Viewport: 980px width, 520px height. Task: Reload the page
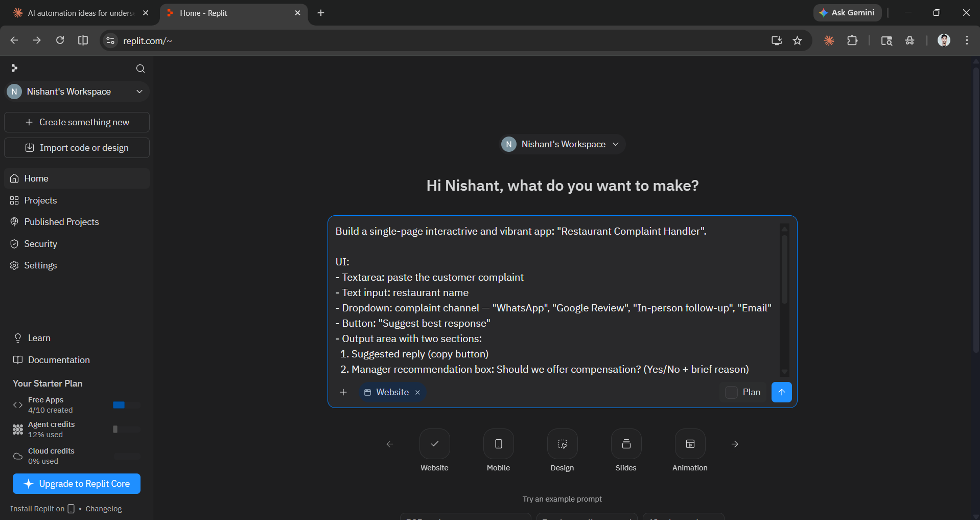tap(60, 40)
